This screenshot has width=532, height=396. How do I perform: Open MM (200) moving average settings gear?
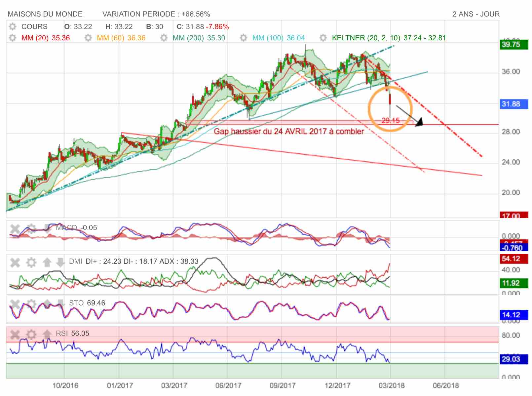pos(164,38)
